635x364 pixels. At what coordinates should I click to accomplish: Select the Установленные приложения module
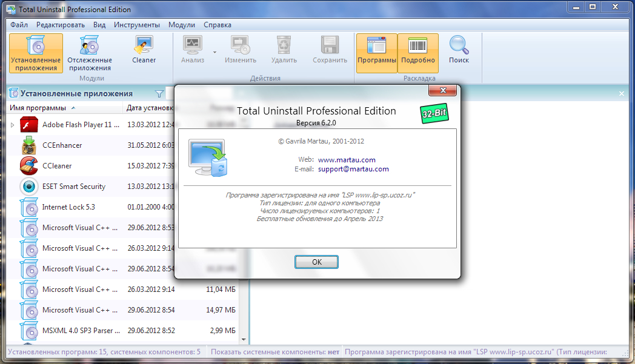[x=36, y=53]
